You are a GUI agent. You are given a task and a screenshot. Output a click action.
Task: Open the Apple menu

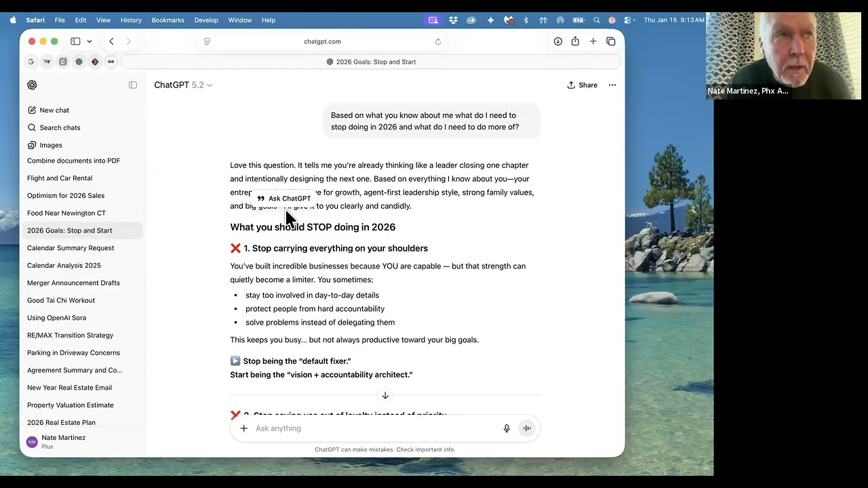tap(13, 20)
